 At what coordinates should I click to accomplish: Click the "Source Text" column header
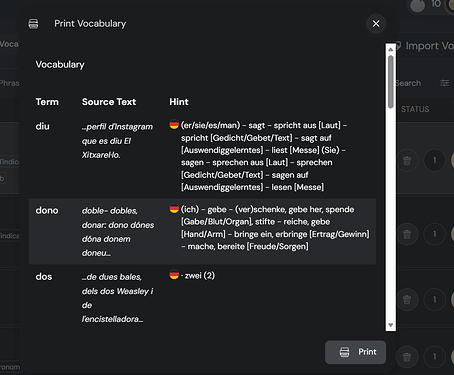[109, 102]
